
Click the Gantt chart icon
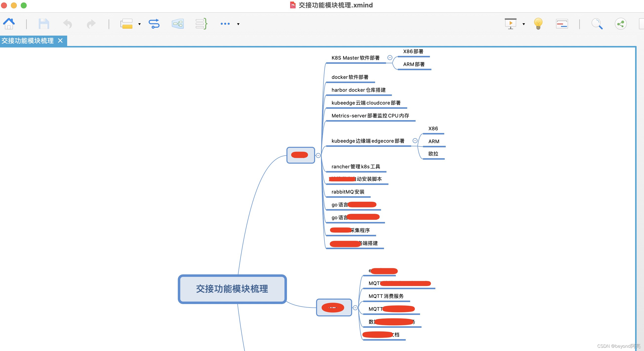click(562, 24)
